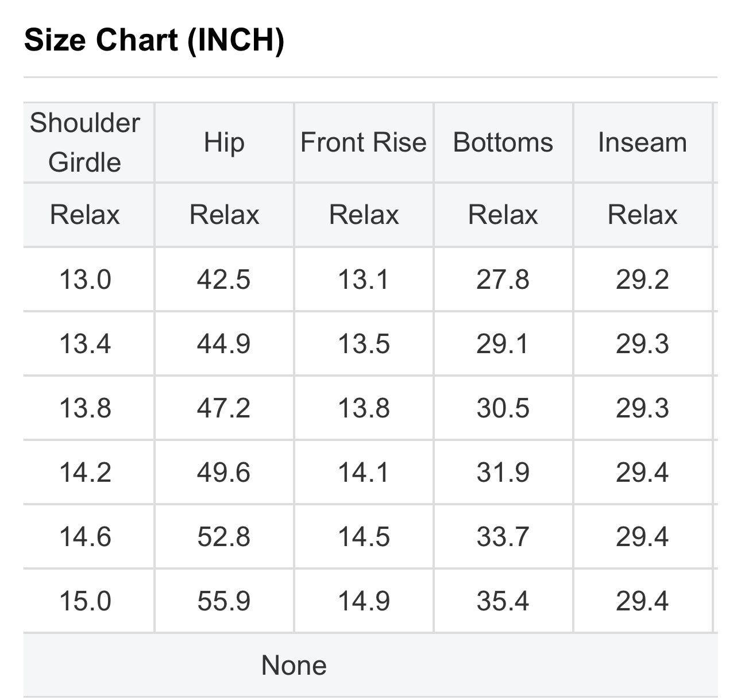
Task: Select the Shoulder Girdle column header
Action: (85, 142)
